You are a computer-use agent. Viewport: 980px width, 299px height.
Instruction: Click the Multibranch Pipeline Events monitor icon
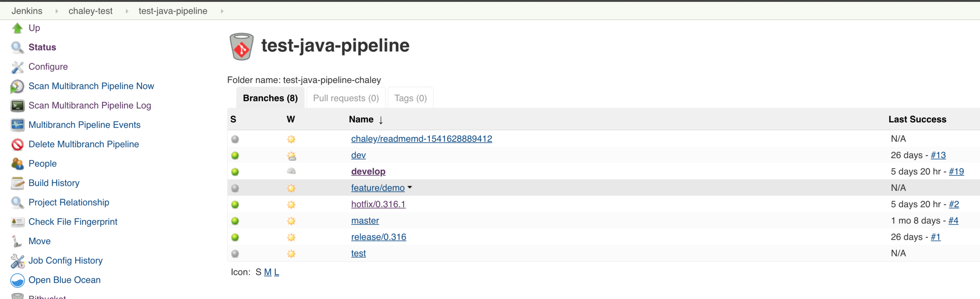[17, 125]
